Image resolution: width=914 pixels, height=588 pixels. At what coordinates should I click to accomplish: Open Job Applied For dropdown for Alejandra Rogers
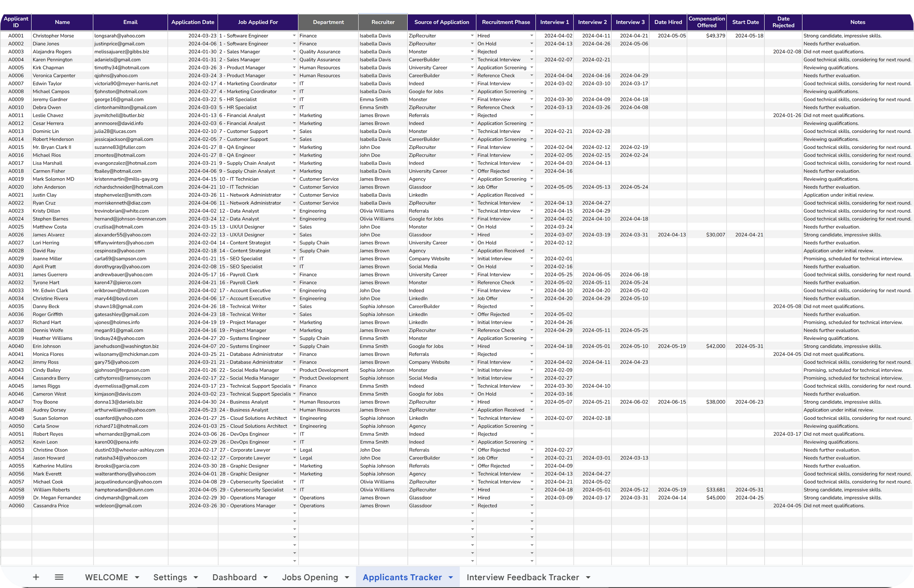tap(294, 52)
